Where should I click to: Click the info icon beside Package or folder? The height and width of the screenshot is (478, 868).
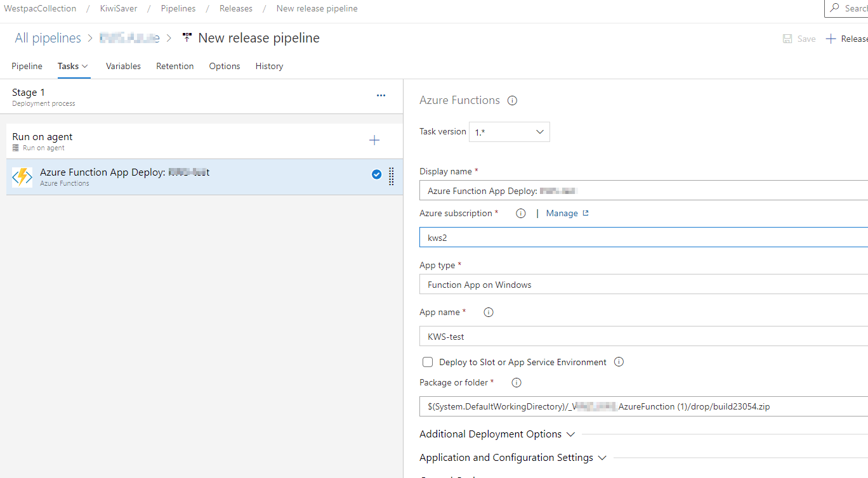516,382
